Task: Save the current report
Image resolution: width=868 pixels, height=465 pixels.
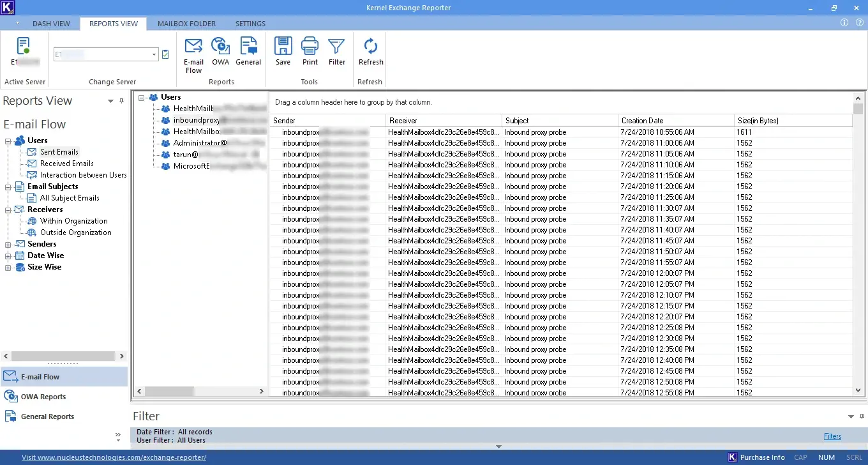Action: 283,52
